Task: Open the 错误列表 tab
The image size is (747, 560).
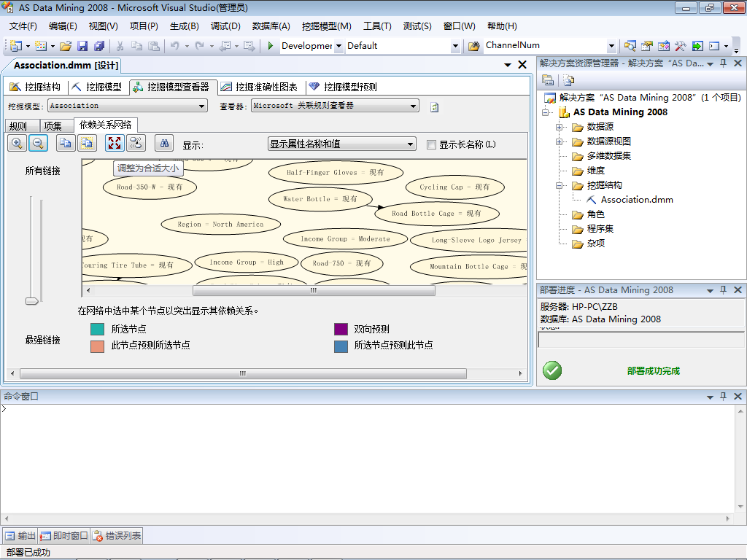Action: coord(117,536)
